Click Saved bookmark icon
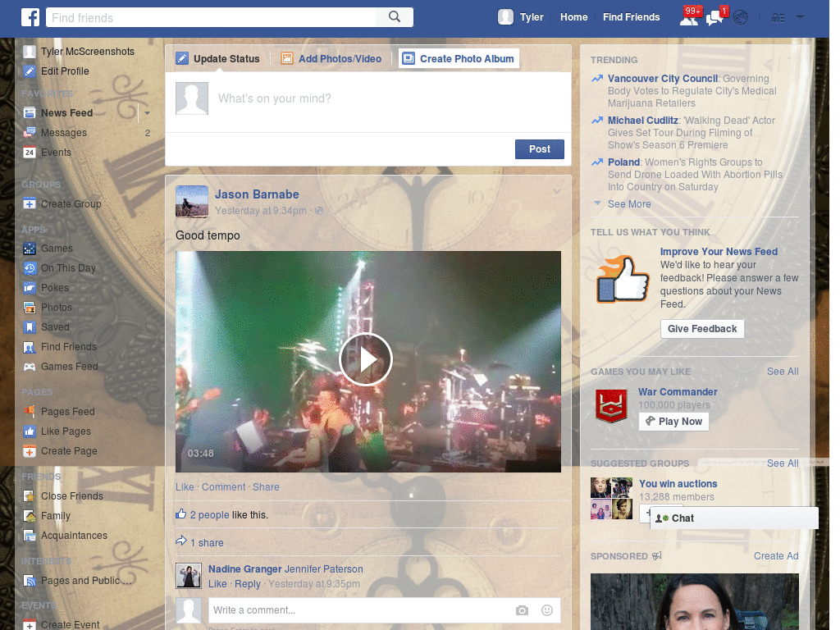This screenshot has height=630, width=840. (x=30, y=327)
